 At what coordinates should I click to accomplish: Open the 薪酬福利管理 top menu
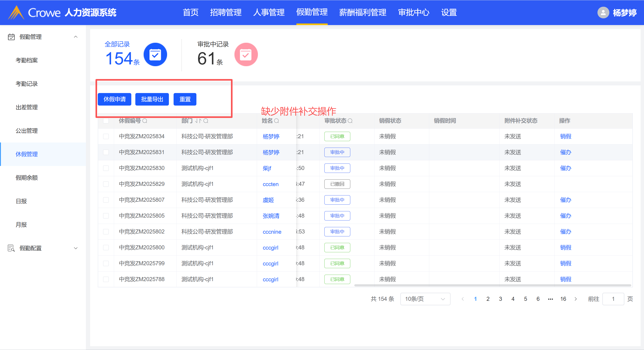[363, 13]
